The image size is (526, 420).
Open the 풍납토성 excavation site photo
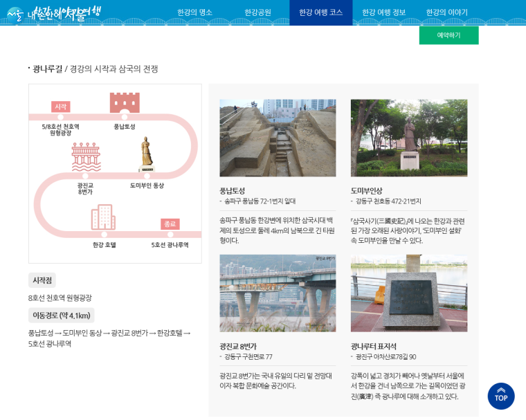(x=278, y=138)
